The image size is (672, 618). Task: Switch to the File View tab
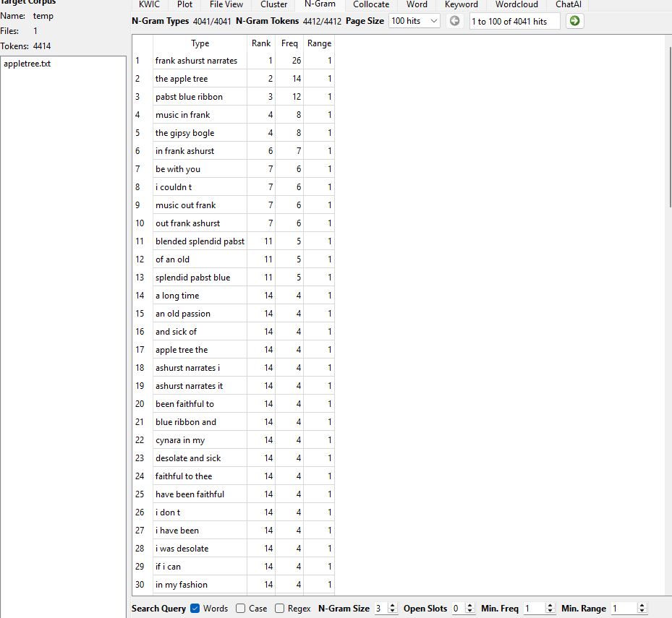[226, 5]
